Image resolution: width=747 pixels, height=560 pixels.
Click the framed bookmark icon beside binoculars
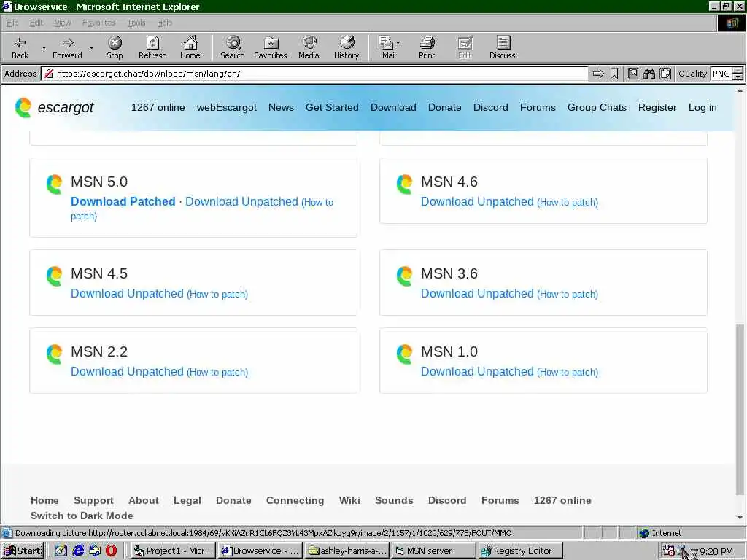(x=633, y=74)
